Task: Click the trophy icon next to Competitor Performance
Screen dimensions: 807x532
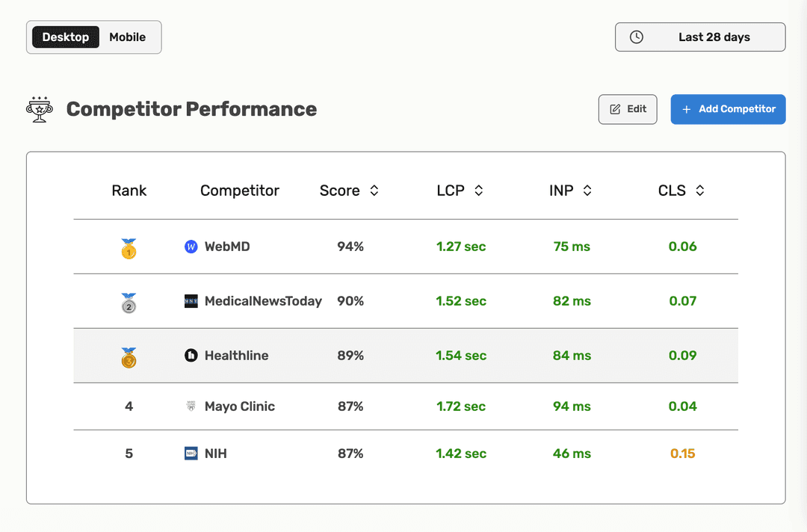Action: 39,108
